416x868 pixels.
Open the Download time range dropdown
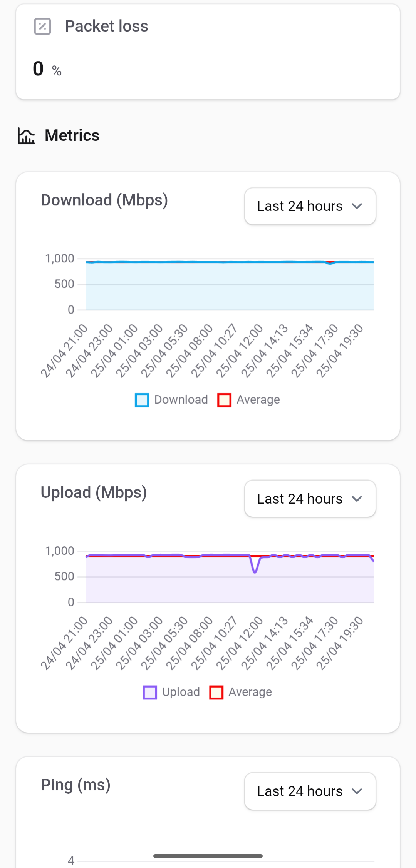[x=310, y=206]
